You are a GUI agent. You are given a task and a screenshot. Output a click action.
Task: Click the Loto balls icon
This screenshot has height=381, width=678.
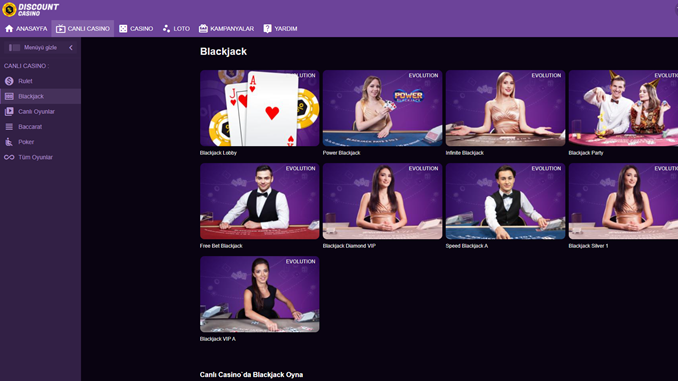pyautogui.click(x=166, y=29)
